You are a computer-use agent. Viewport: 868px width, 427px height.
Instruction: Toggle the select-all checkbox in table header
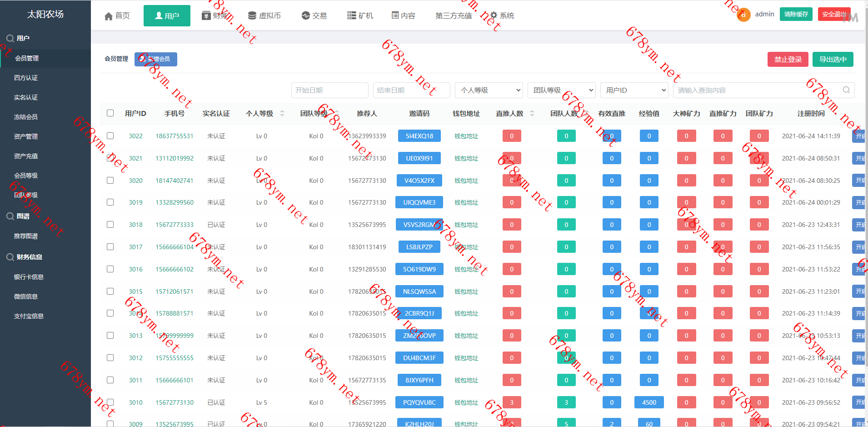tap(110, 113)
